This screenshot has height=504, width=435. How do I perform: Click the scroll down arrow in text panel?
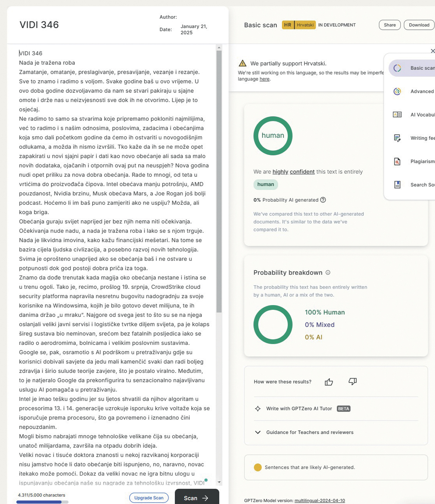[x=219, y=482]
